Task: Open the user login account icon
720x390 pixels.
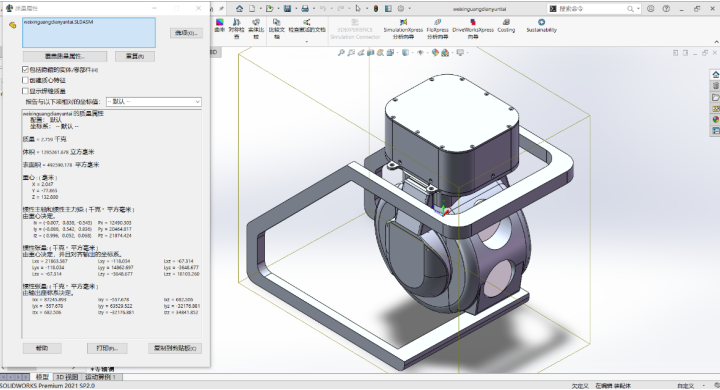Action: (x=651, y=8)
